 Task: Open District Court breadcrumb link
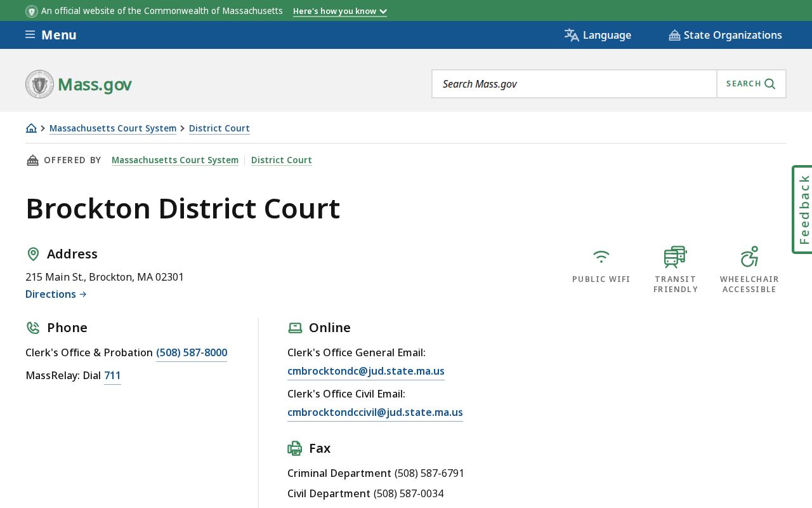[x=219, y=128]
